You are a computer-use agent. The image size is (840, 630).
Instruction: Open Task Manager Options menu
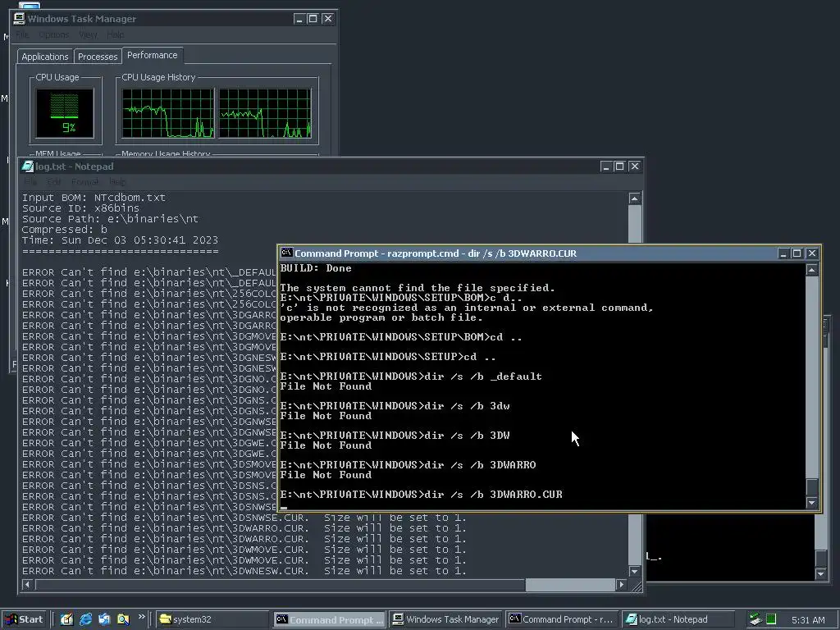(x=53, y=34)
